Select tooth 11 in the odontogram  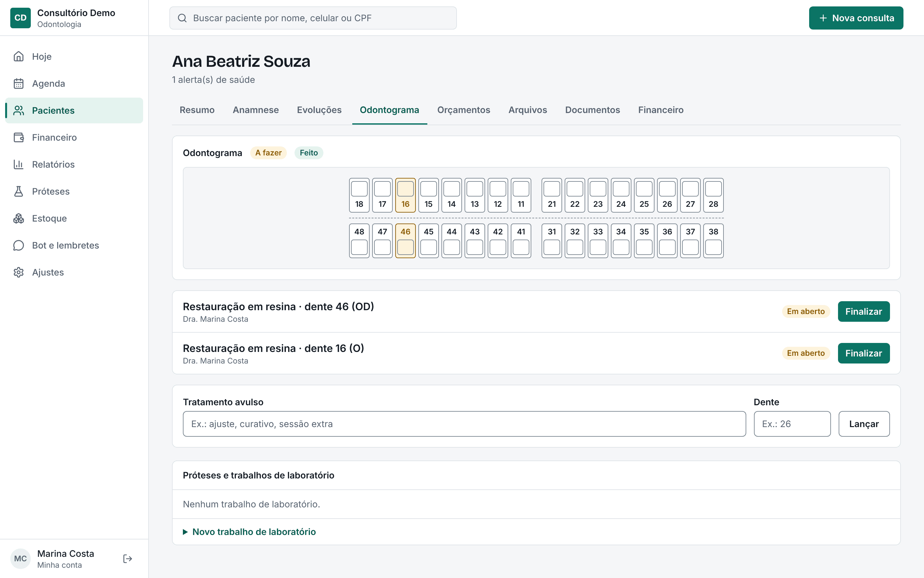tap(521, 195)
